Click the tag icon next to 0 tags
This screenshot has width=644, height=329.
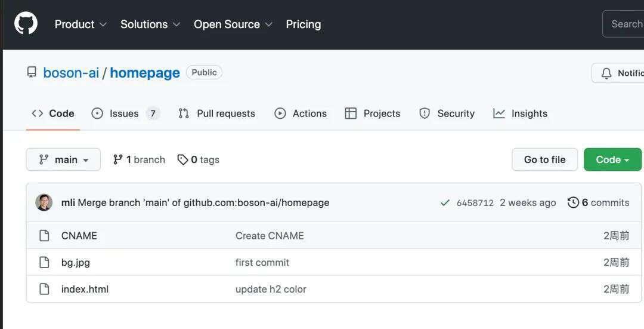pos(182,159)
